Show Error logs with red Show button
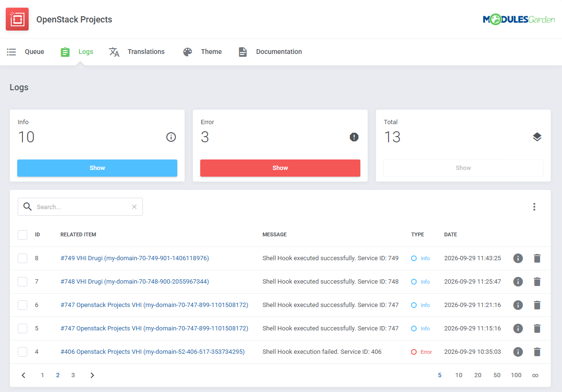Screen dimensions: 562x392 [280, 168]
